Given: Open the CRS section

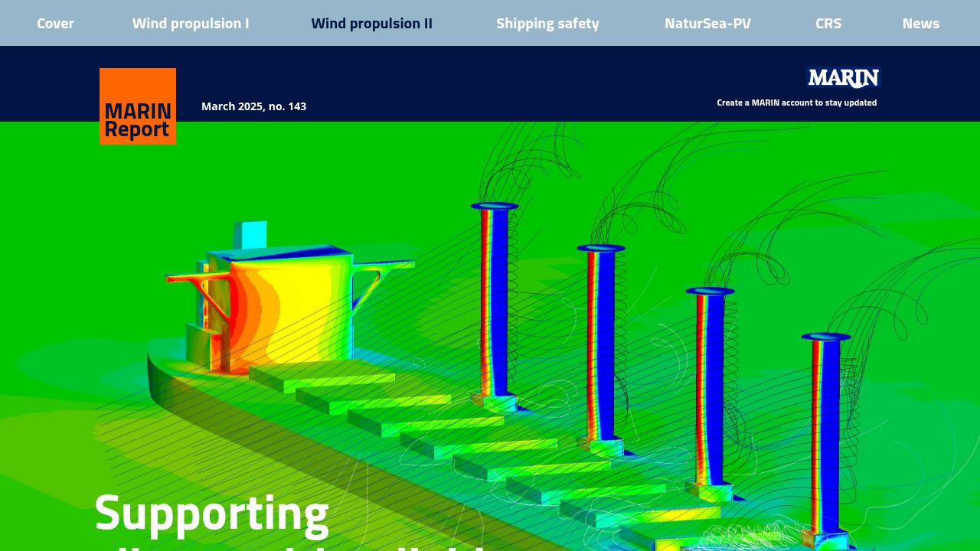Looking at the screenshot, I should pyautogui.click(x=828, y=23).
